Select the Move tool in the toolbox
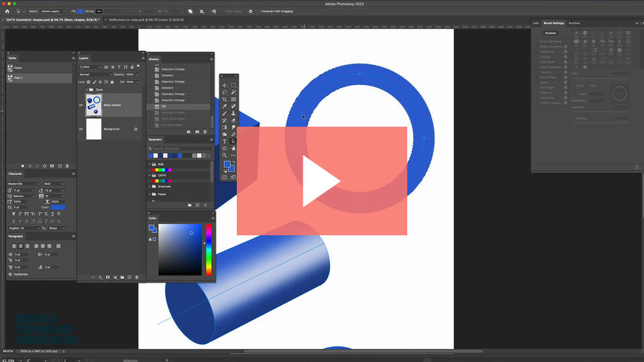The image size is (644, 362). 224,85
